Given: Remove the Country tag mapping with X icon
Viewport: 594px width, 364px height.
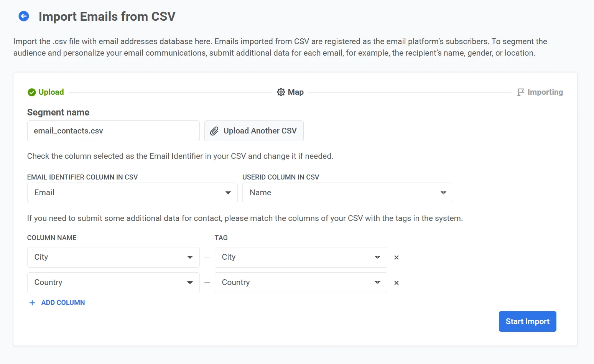Looking at the screenshot, I should (x=396, y=283).
